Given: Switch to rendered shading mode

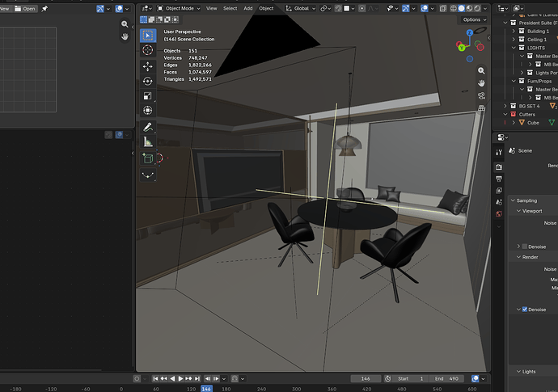Looking at the screenshot, I should (x=477, y=8).
